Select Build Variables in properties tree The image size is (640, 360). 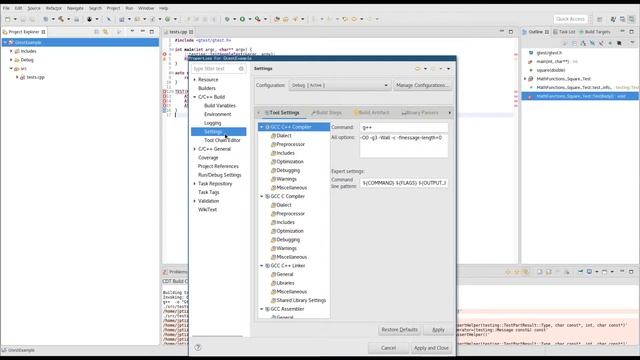pos(220,106)
